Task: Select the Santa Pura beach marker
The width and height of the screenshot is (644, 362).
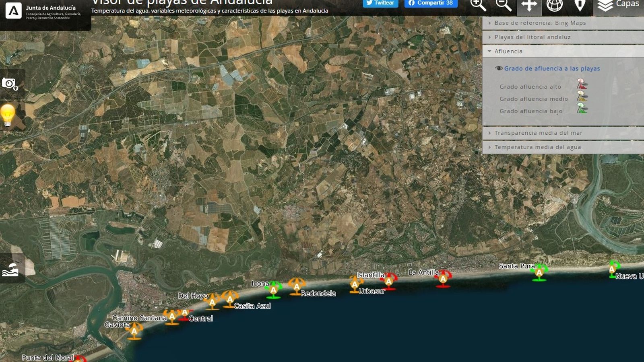Action: 539,272
